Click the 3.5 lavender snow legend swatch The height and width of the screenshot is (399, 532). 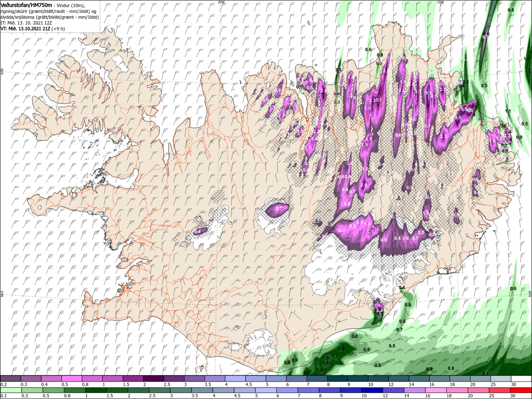pyautogui.click(x=214, y=379)
